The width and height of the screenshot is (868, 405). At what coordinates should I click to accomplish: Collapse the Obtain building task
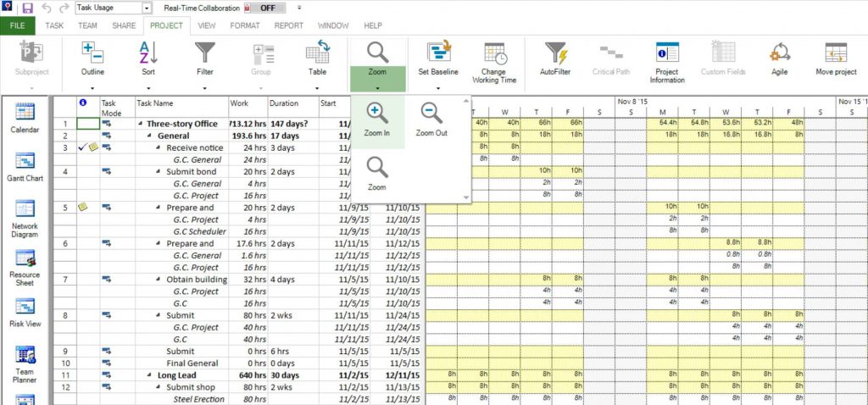click(x=159, y=280)
